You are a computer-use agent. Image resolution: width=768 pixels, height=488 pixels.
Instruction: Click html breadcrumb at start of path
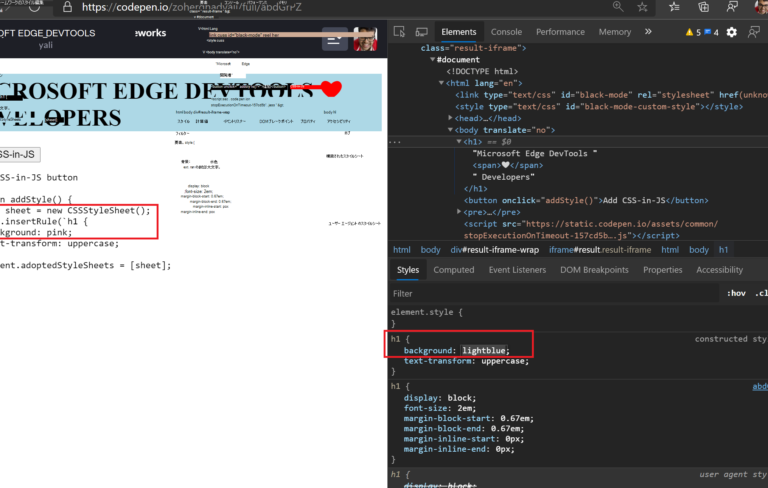point(402,250)
